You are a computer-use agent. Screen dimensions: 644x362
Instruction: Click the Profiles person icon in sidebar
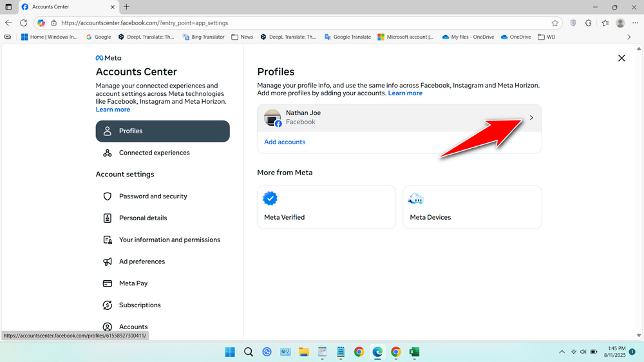click(107, 131)
